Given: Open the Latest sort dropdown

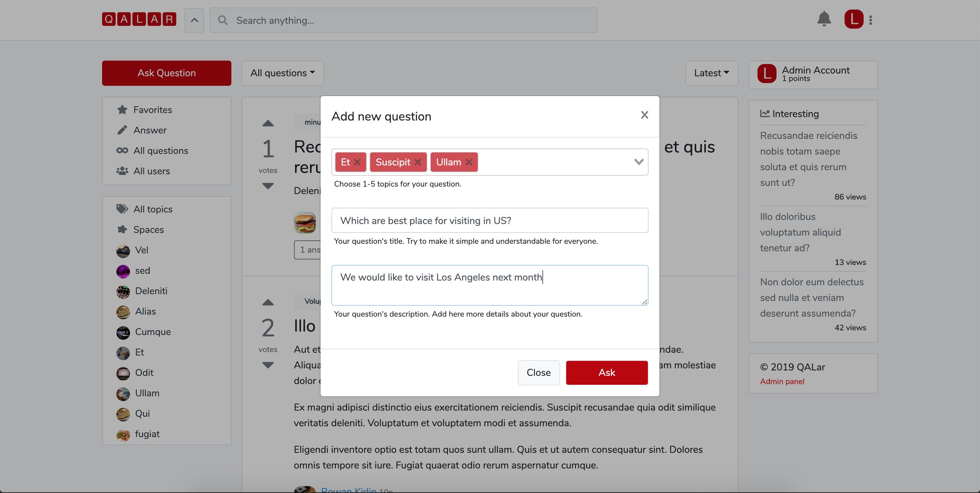Looking at the screenshot, I should click(x=711, y=73).
